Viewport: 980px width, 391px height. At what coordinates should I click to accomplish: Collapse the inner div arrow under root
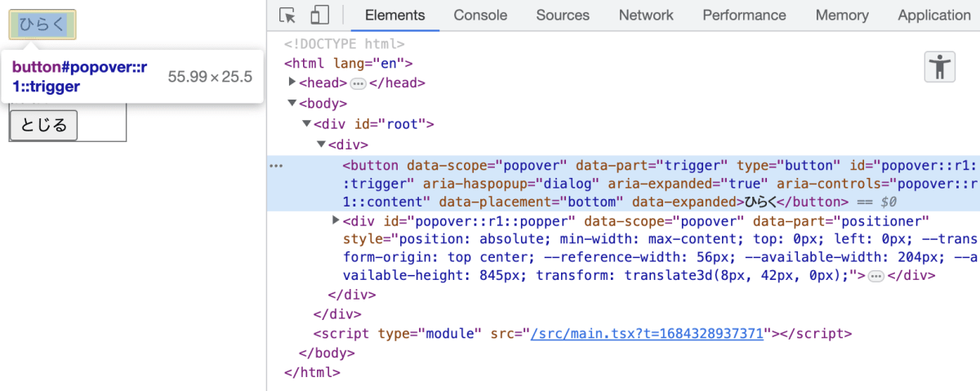[321, 144]
